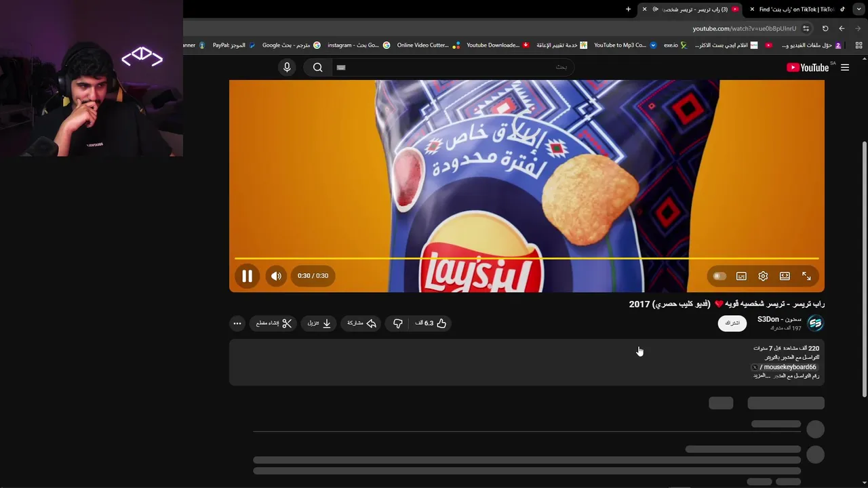Open the حوّل ملفات الفيديو bookmark
This screenshot has height=488, width=868.
pyautogui.click(x=811, y=45)
